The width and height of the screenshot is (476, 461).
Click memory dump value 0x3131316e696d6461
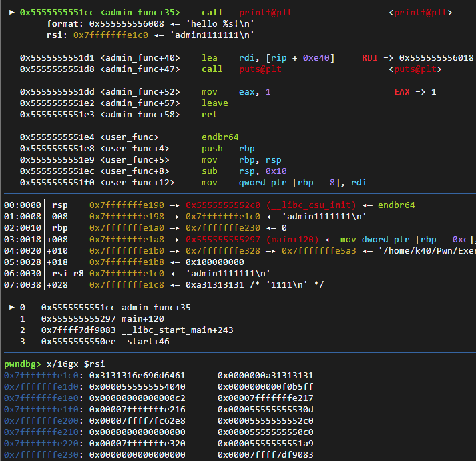tap(137, 375)
